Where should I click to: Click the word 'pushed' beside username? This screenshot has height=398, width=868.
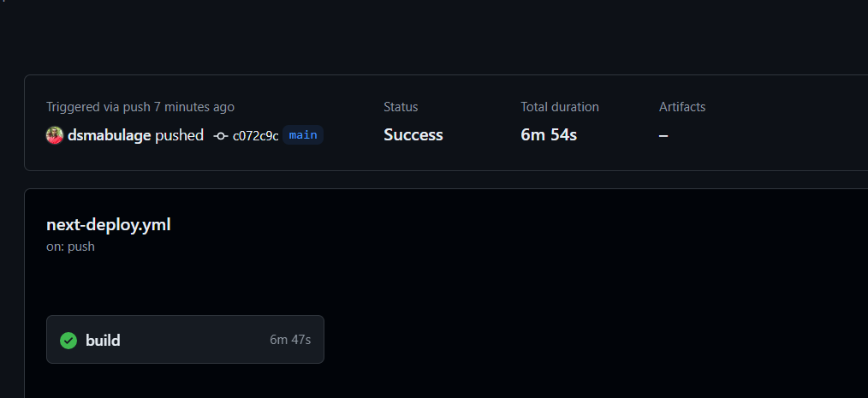[x=180, y=135]
